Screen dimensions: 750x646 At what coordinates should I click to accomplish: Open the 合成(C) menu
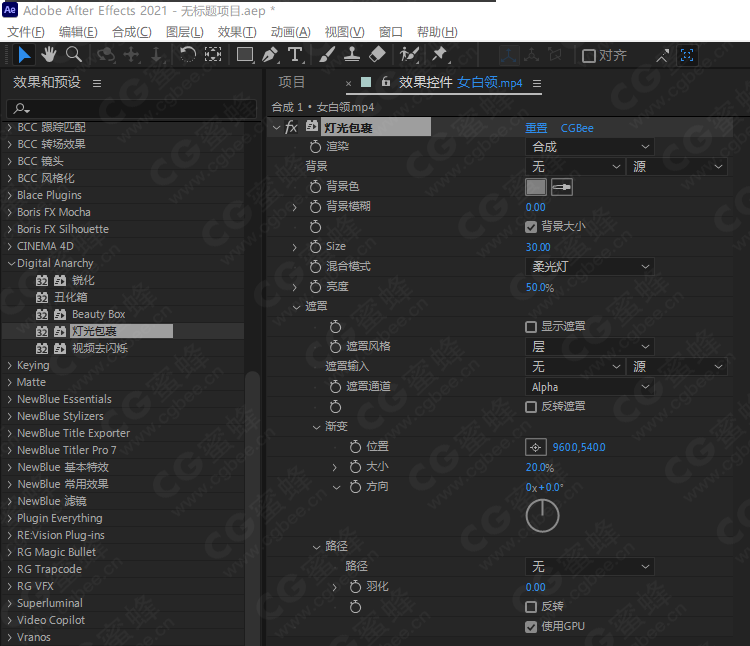pos(132,32)
